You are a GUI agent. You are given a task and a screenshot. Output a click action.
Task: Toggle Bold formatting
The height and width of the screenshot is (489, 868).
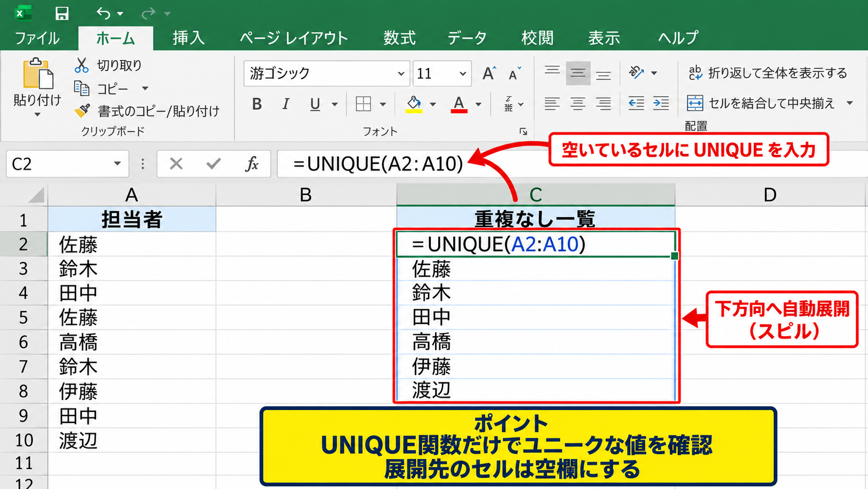point(256,104)
